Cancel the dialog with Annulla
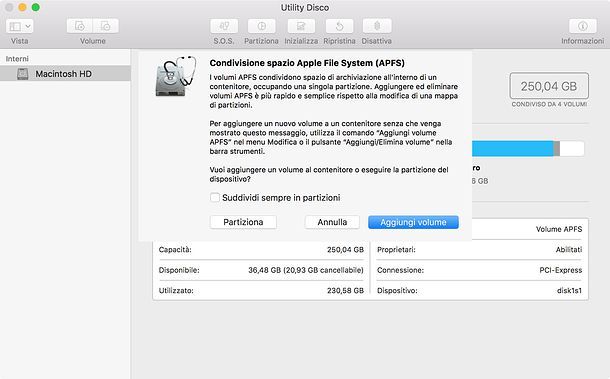Viewport: 610px width, 379px height. click(x=332, y=222)
